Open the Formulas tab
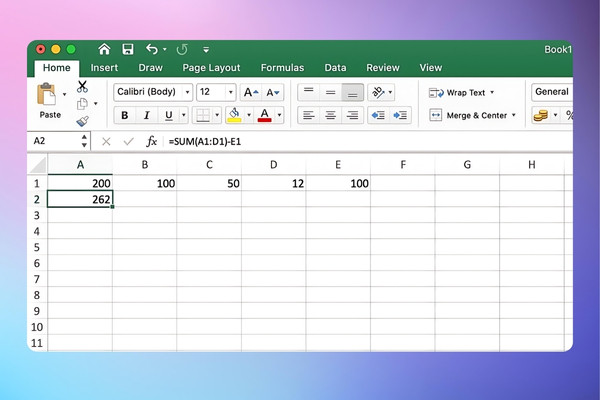The height and width of the screenshot is (400, 600). coord(282,68)
